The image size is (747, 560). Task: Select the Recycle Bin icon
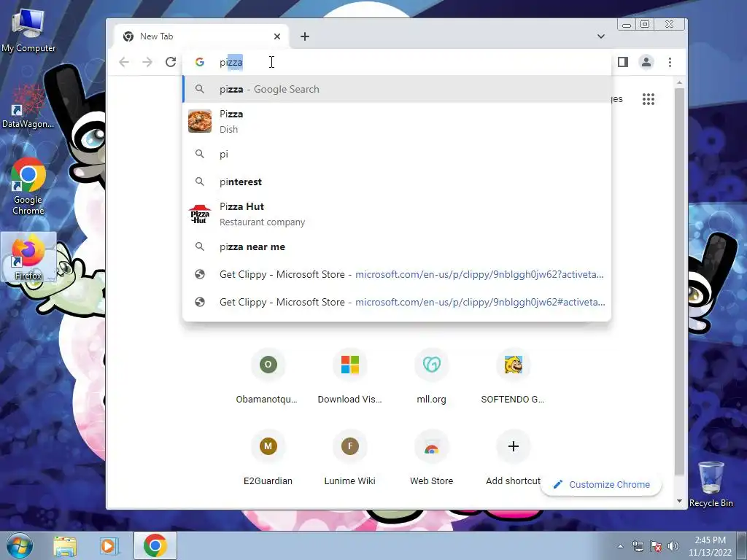[711, 485]
